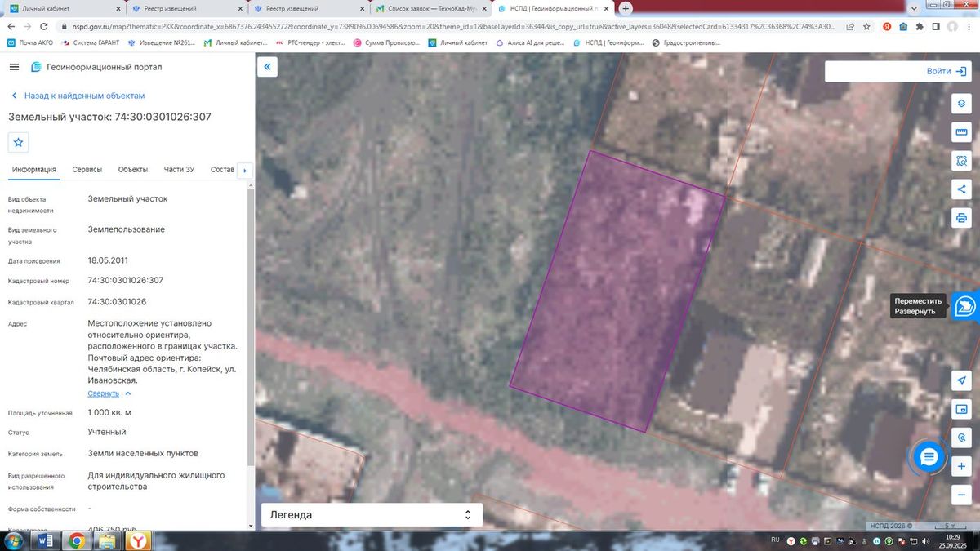
Task: Open the overview mini-map tool
Action: 961,410
